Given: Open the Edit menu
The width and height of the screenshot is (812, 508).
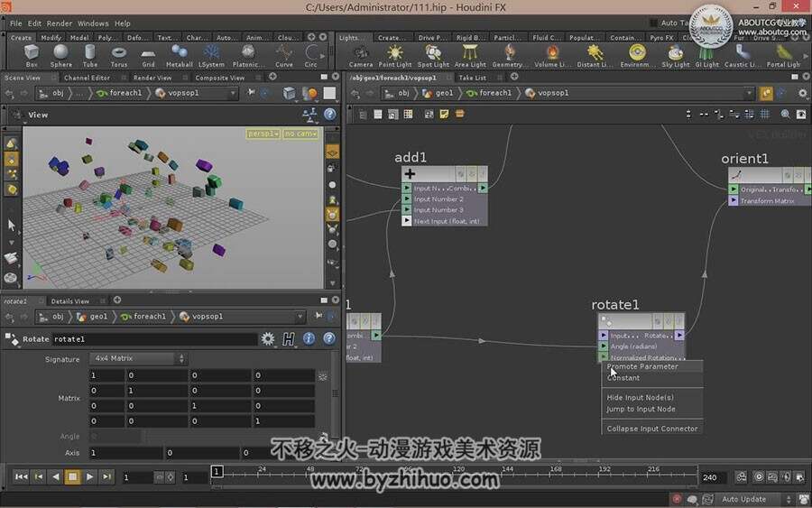Looking at the screenshot, I should coord(34,23).
